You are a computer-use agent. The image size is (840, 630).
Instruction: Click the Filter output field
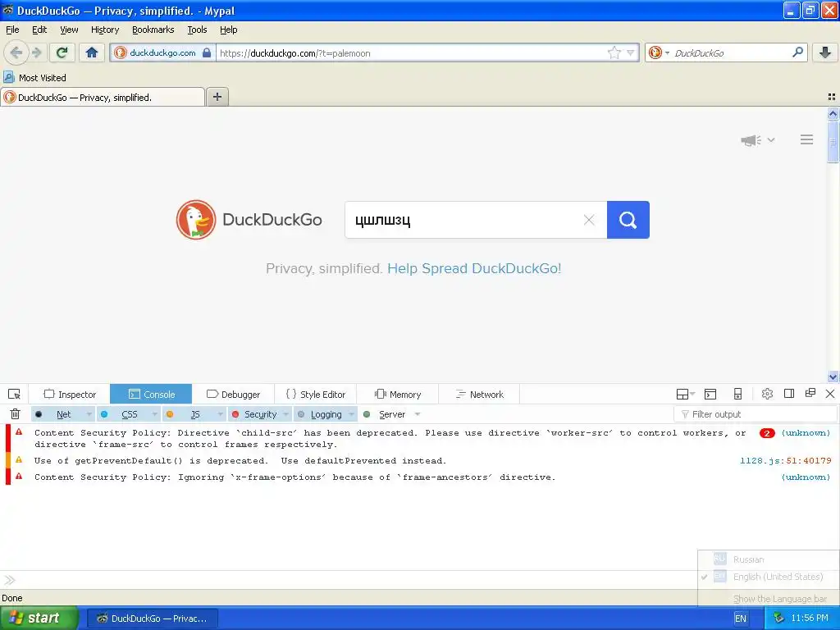756,414
